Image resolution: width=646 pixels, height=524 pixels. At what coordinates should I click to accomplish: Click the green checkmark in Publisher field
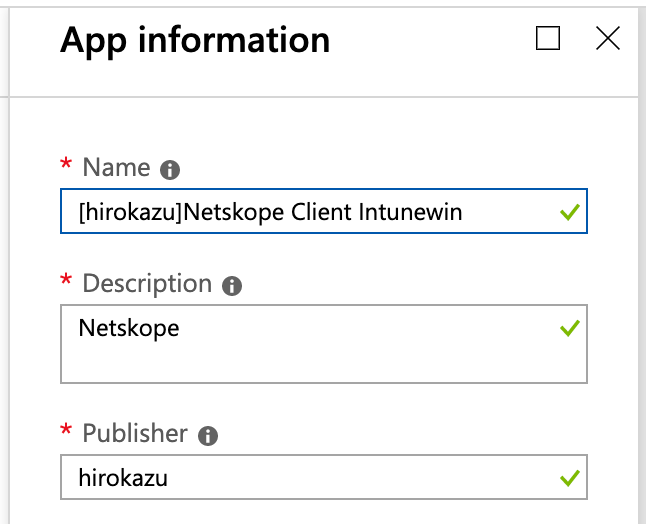(x=570, y=478)
